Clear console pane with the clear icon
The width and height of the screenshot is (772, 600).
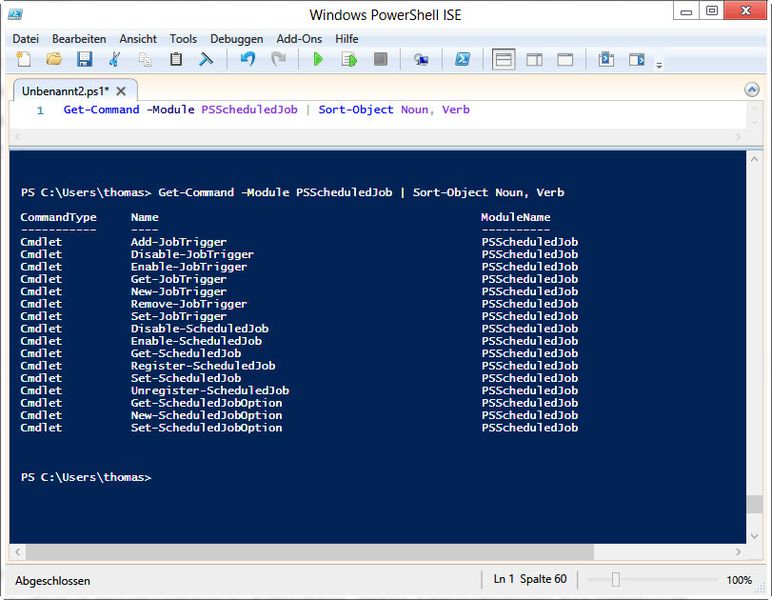tap(206, 60)
